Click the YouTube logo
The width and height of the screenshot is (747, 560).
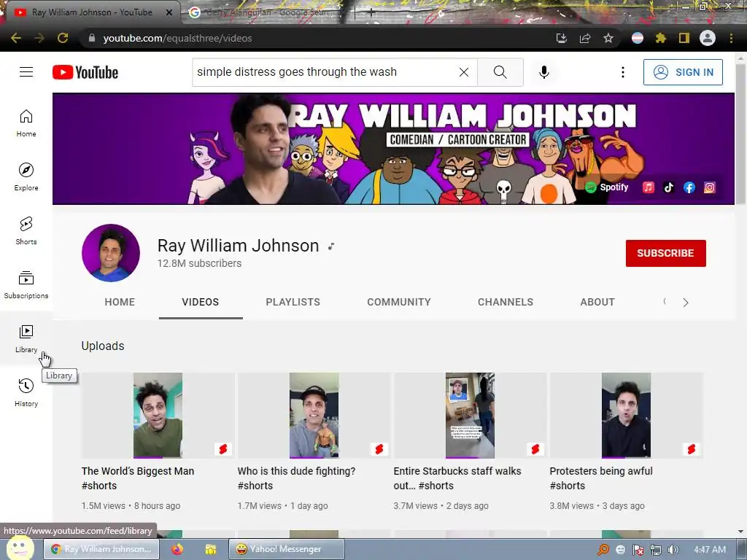coord(85,72)
